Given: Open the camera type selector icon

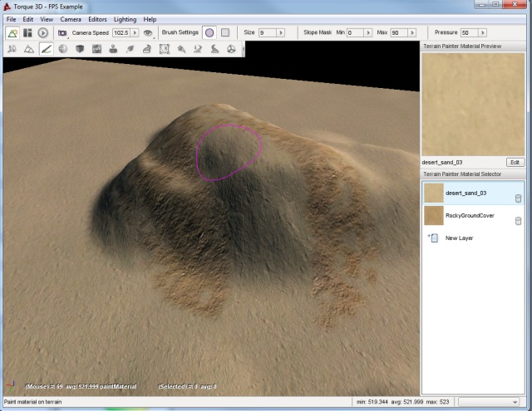Looking at the screenshot, I should (62, 33).
